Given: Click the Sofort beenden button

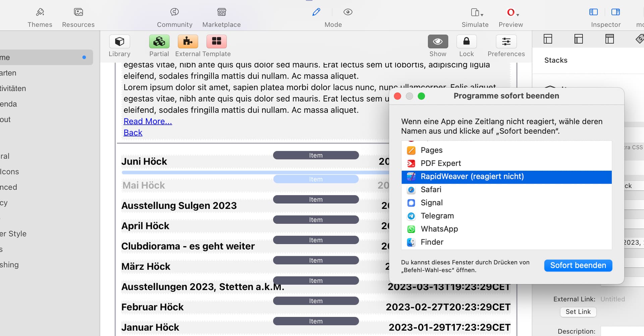Looking at the screenshot, I should click(578, 266).
